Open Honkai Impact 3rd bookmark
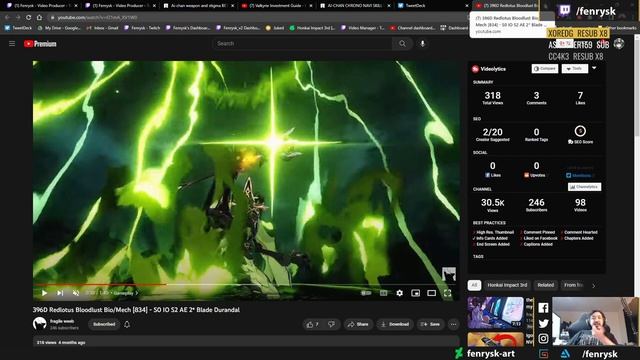Screen dimensions: 640x360 click(x=312, y=28)
